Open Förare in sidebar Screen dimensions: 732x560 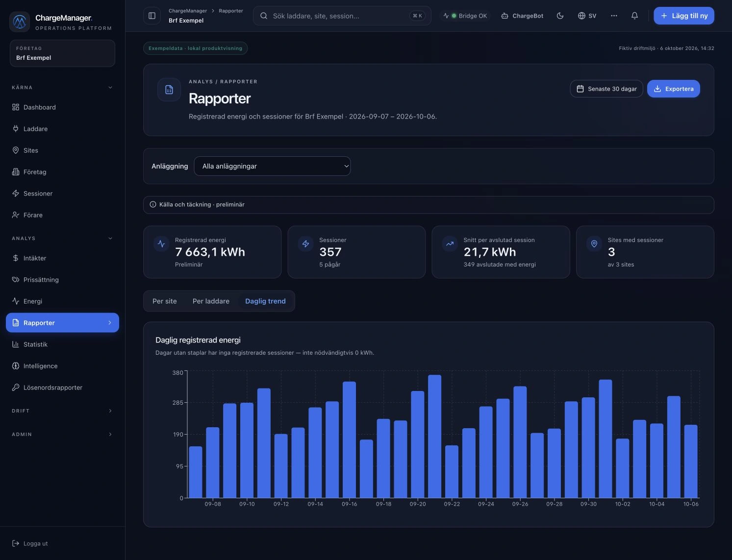[x=62, y=215]
